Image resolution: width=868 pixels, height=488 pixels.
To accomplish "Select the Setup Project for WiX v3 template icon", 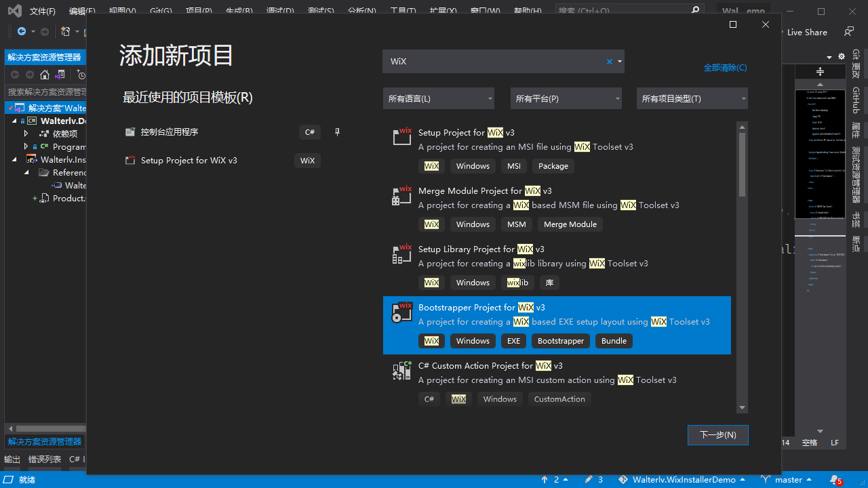I will (402, 136).
